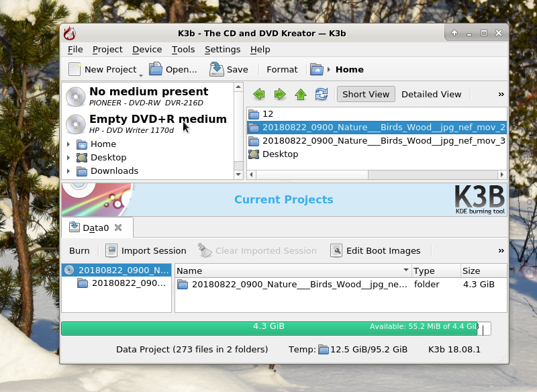Click the keep-above arrow in title bar
The width and height of the screenshot is (537, 392).
(454, 33)
